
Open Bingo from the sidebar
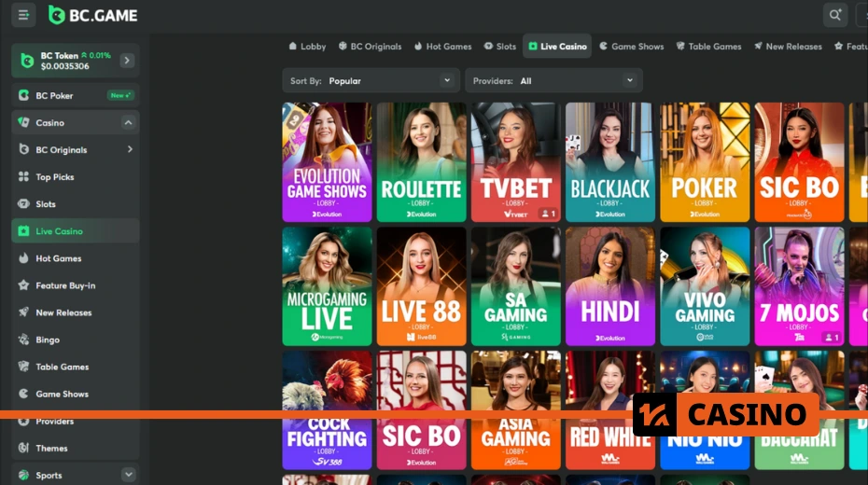point(76,339)
